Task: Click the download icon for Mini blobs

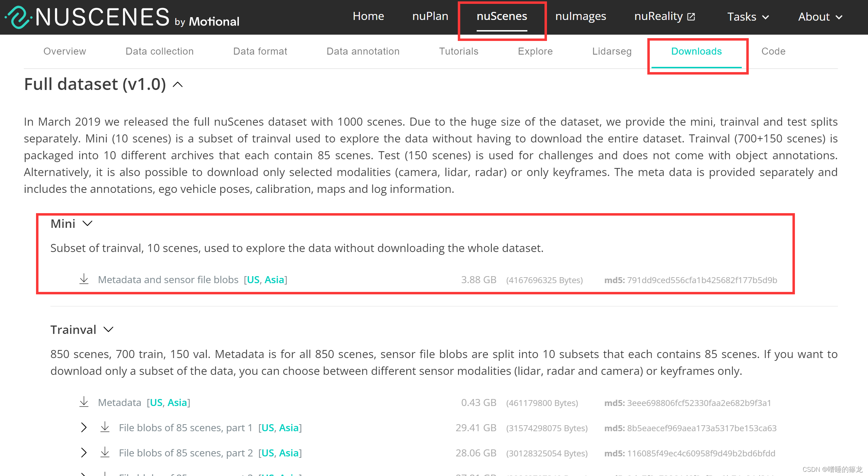Action: point(84,279)
